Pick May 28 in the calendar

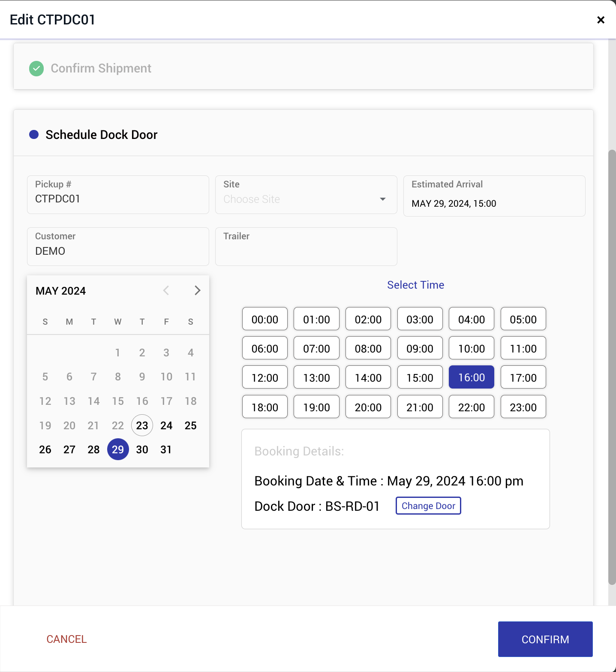[x=93, y=449]
